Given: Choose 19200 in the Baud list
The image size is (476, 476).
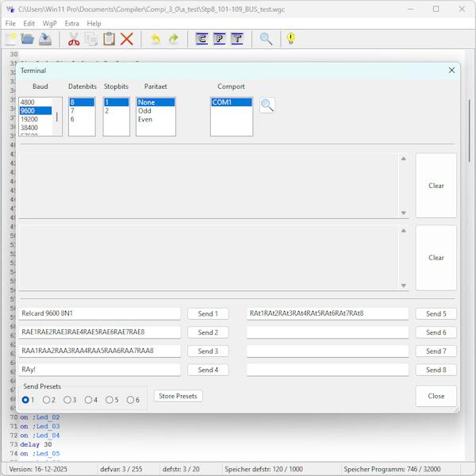Looking at the screenshot, I should coord(29,119).
